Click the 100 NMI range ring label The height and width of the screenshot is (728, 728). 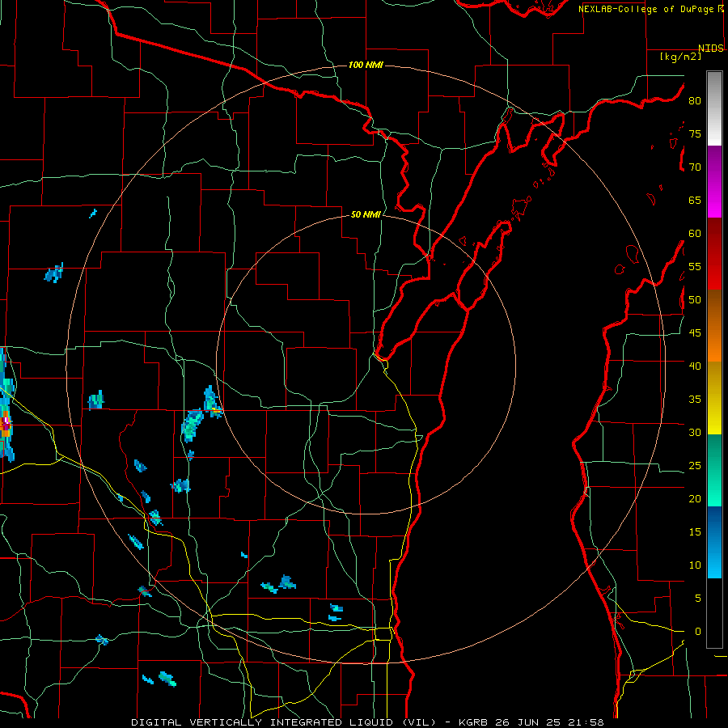point(366,65)
